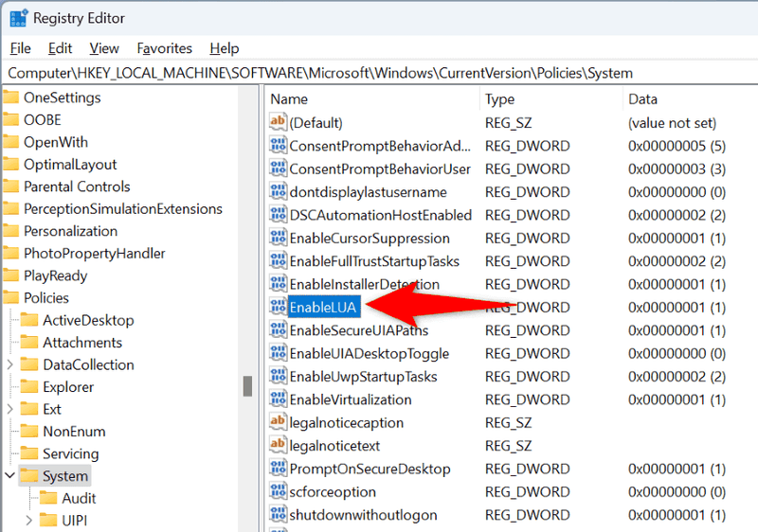Select the OpenWith key
This screenshot has width=758, height=532.
[56, 142]
